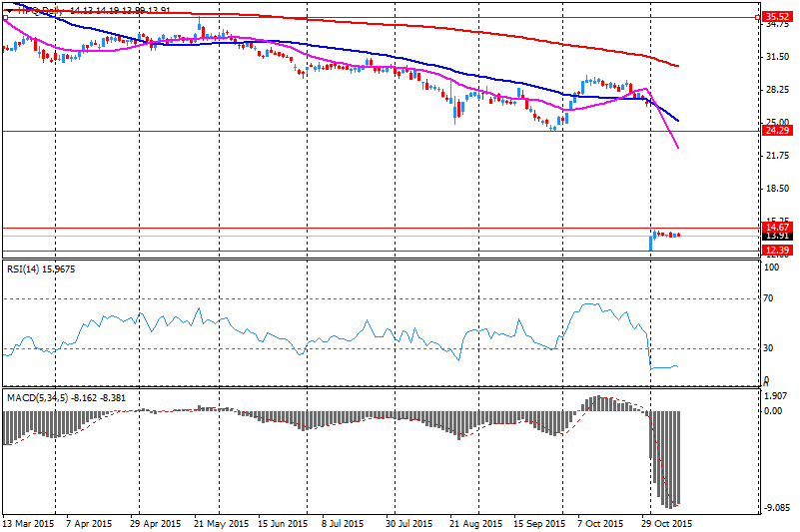The height and width of the screenshot is (532, 800).
Task: Click the RSI 100 scale label
Action: [x=772, y=267]
